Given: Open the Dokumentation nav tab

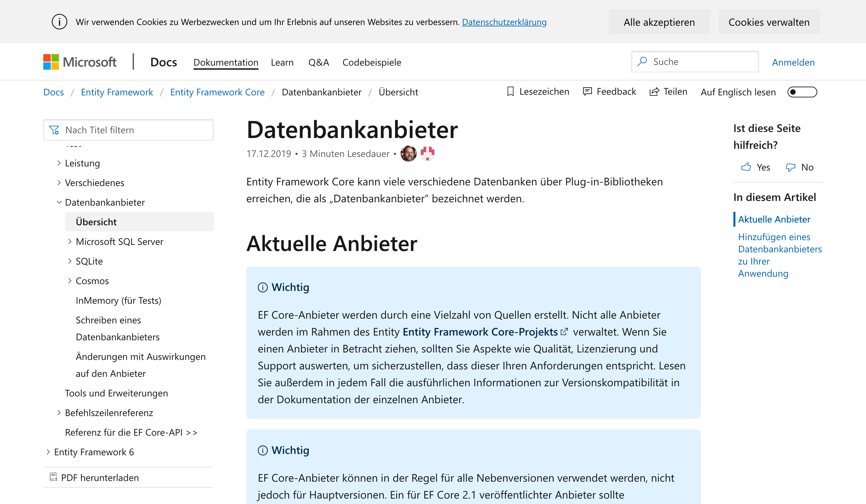Looking at the screenshot, I should pos(226,62).
